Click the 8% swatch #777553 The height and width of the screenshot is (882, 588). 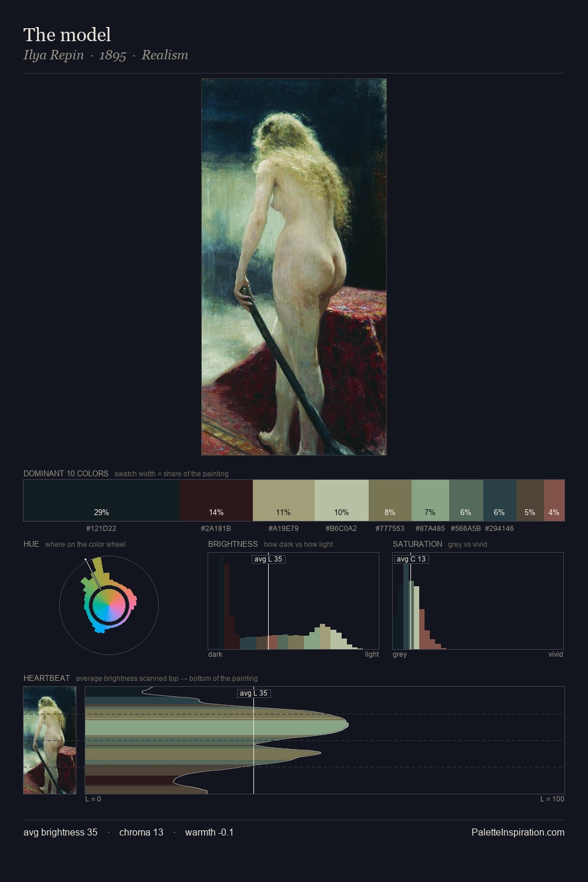point(390,500)
